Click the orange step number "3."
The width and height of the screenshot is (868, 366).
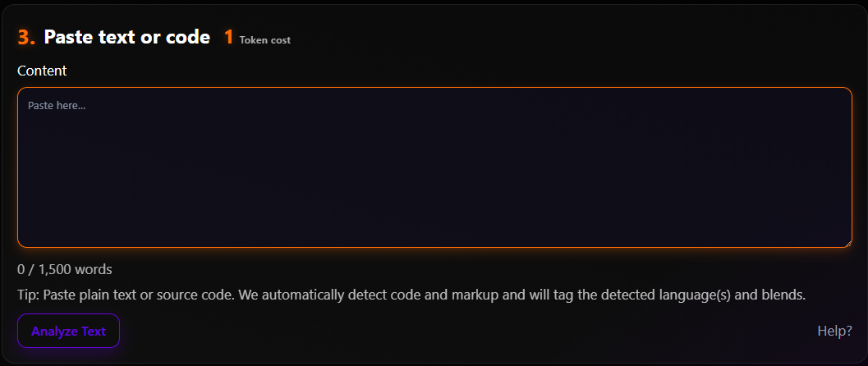(26, 37)
